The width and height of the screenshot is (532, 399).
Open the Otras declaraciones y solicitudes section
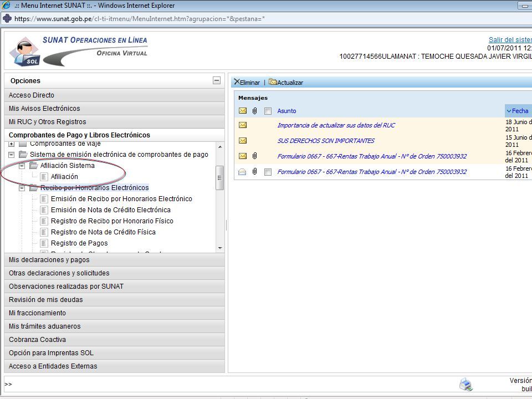[x=114, y=273]
